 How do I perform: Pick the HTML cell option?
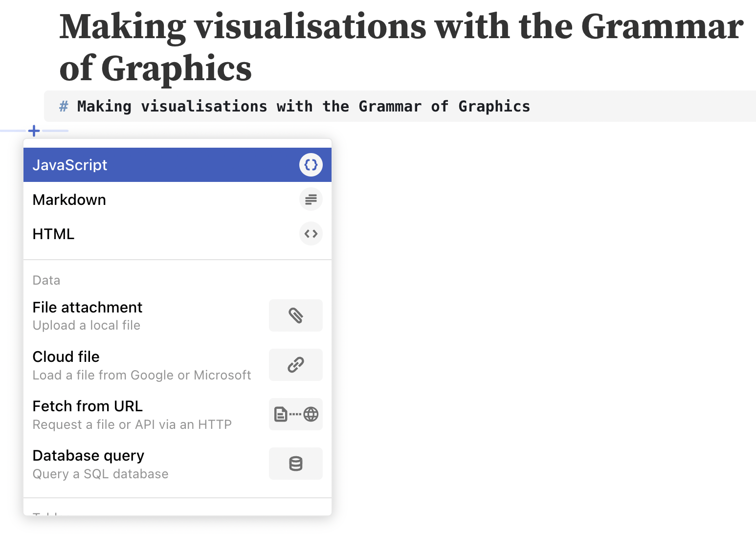[x=53, y=234]
